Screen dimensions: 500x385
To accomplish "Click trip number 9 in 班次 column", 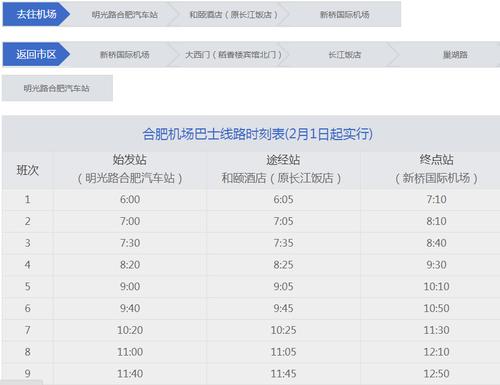I will (28, 374).
